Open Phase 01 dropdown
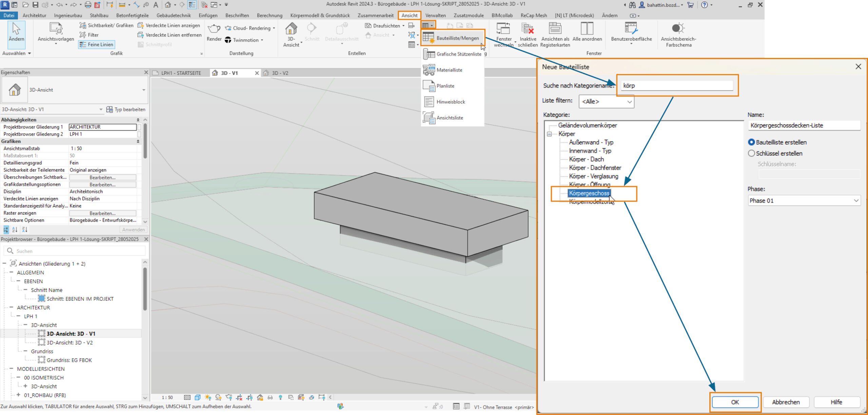Screen dimensions: 868x415 click(x=804, y=201)
